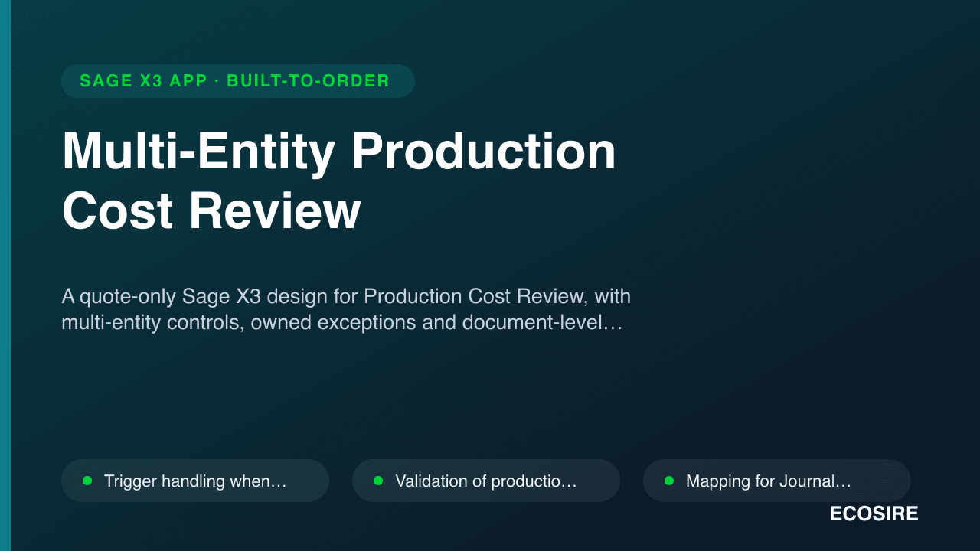Open the 'Mapping for Journal…' pill
Screen dimensions: 980x551
point(777,481)
